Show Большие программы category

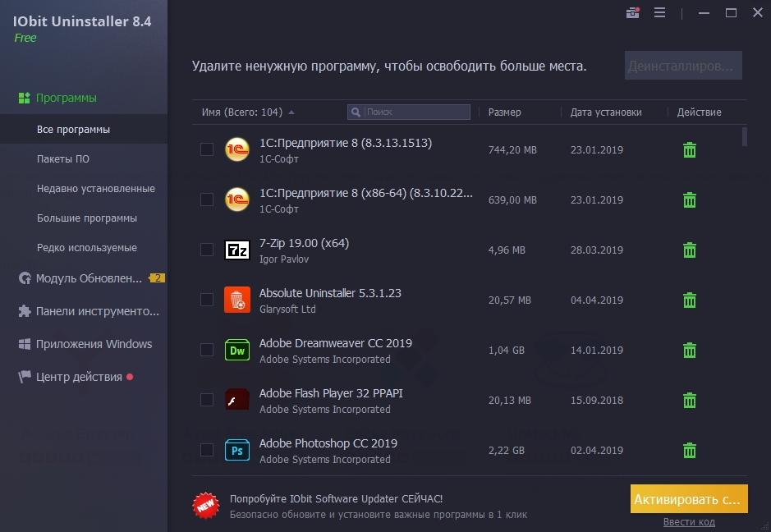coord(87,218)
